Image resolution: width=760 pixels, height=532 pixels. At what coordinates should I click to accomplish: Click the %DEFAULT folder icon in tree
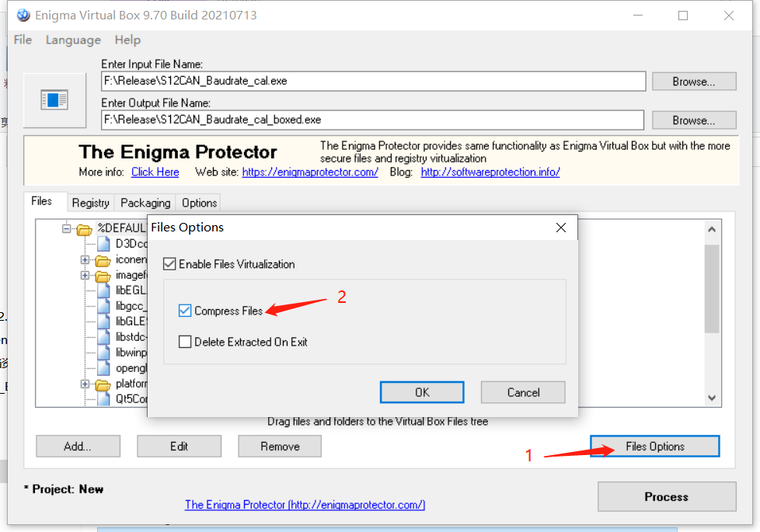[x=85, y=228]
